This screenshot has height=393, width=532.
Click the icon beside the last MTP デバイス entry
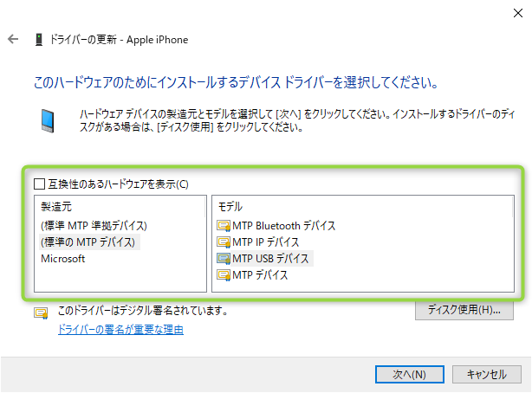pyautogui.click(x=224, y=275)
